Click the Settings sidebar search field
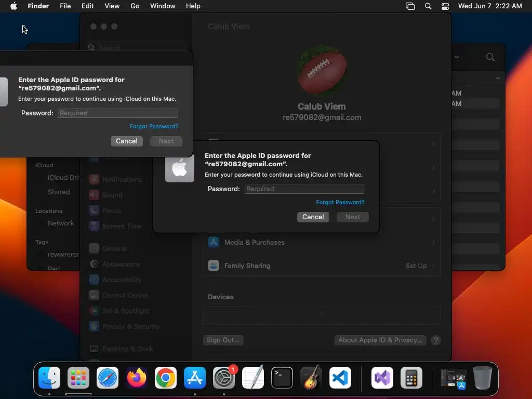Image resolution: width=532 pixels, height=399 pixels. click(136, 47)
